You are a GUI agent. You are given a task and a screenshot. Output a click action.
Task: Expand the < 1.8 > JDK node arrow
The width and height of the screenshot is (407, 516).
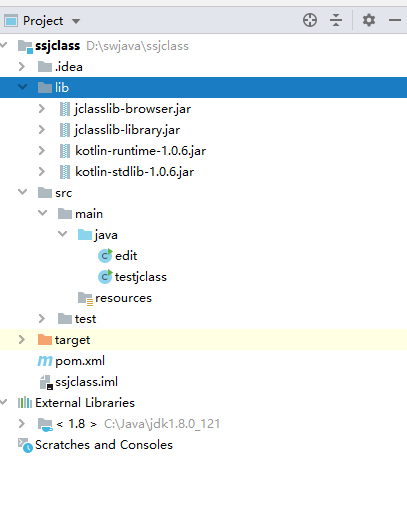pyautogui.click(x=22, y=423)
